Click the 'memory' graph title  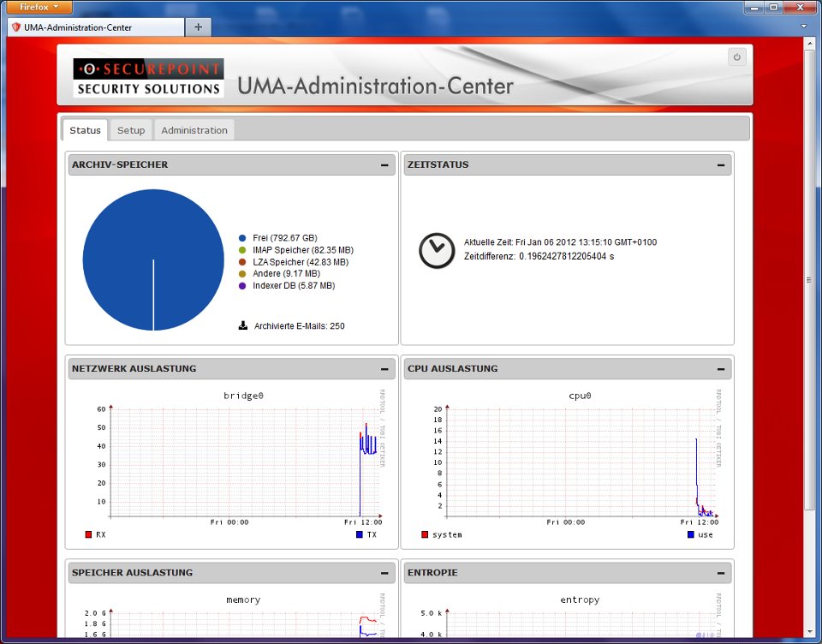(243, 600)
